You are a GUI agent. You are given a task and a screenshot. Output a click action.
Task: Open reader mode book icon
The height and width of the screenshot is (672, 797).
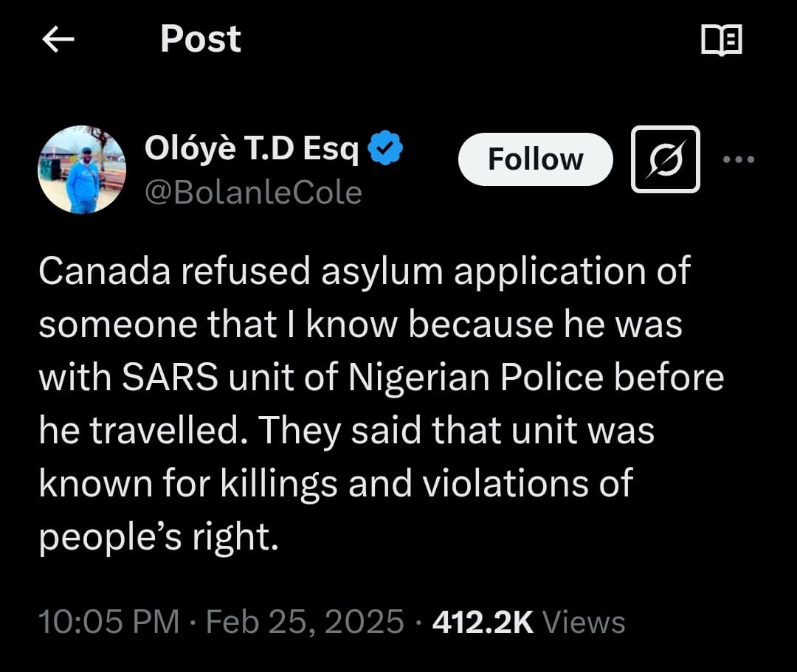click(x=721, y=41)
